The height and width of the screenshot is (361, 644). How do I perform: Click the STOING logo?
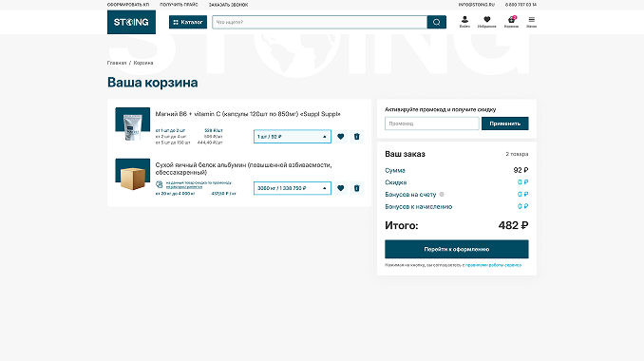click(x=131, y=22)
